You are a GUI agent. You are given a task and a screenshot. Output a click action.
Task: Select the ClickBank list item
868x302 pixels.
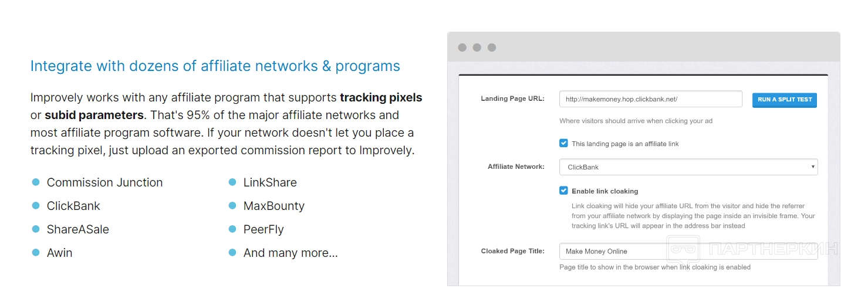(73, 206)
